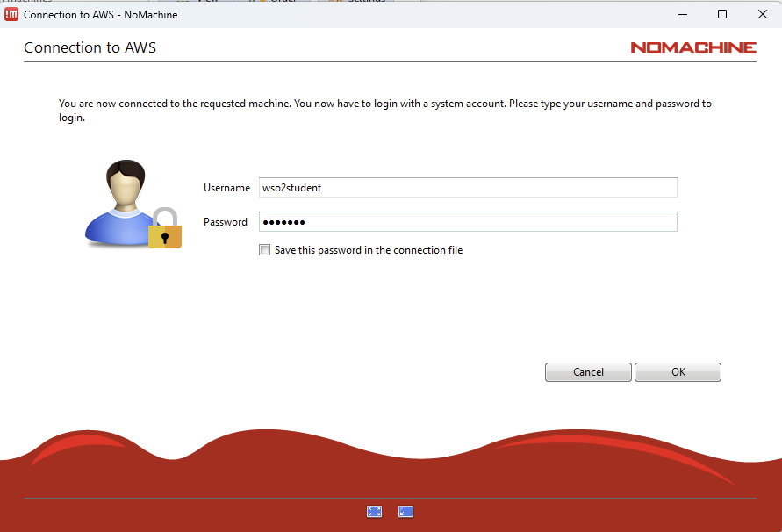
Task: Maximize the NoMachine window
Action: tap(722, 14)
